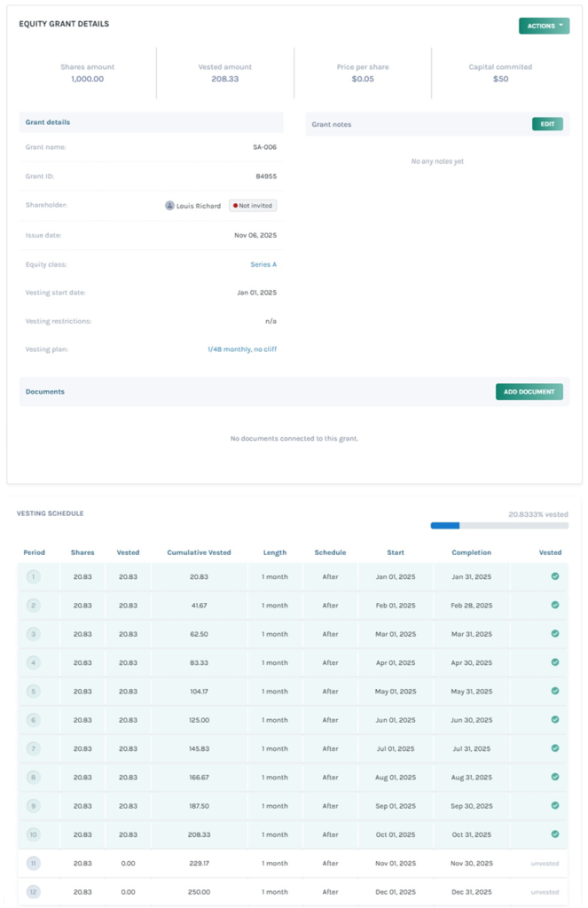Click the Not invited status badge
The image size is (588, 908).
tap(253, 206)
